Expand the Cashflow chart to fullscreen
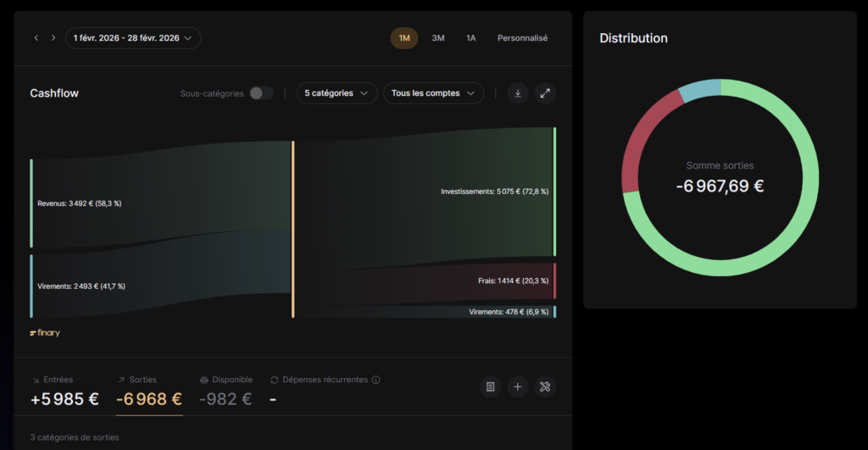Screen dimensions: 868x450 tap(545, 93)
